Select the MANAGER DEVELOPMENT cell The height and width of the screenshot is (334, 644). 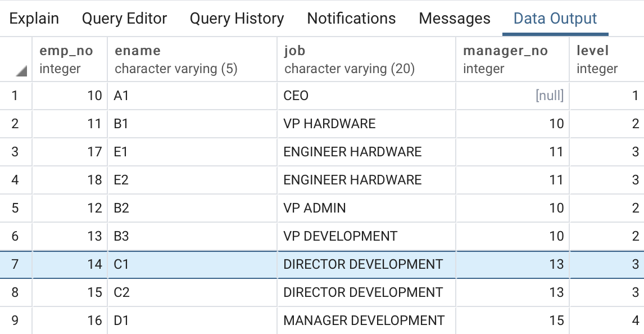pyautogui.click(x=366, y=321)
